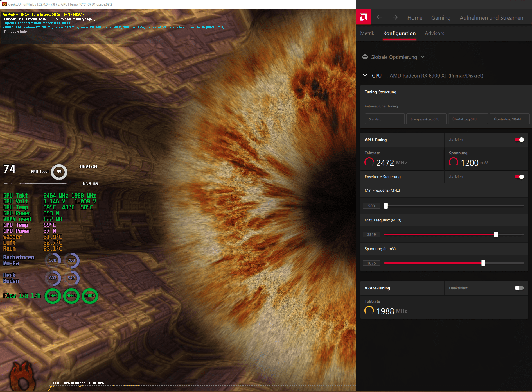
Task: Click the '1988 MHz' VRAM clock readout
Action: [x=391, y=311]
